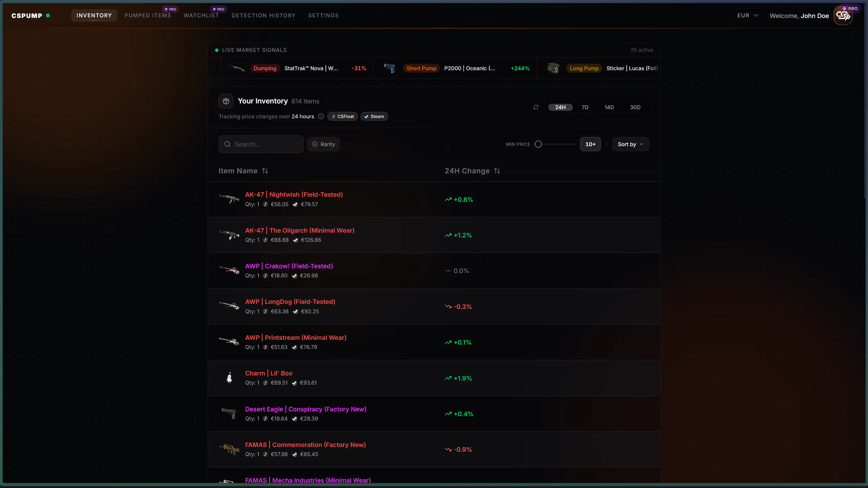The width and height of the screenshot is (868, 488).
Task: Open AWP Crakow! (Field-Tested)
Action: pyautogui.click(x=289, y=266)
